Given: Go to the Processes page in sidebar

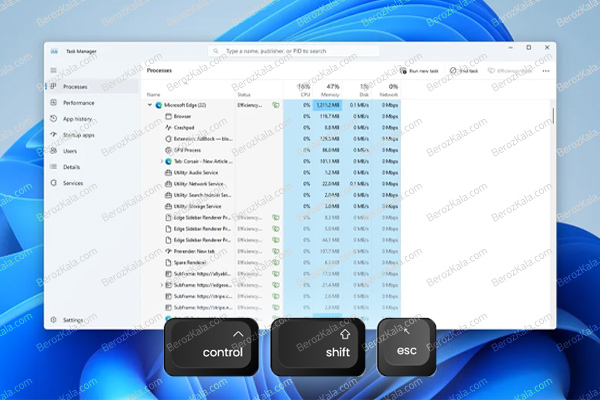Looking at the screenshot, I should (92, 87).
